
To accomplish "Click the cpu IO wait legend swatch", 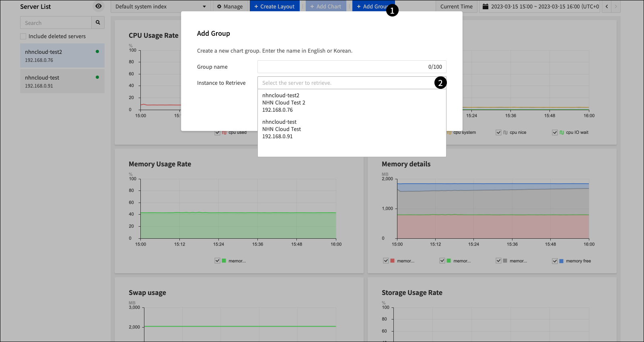I will (562, 133).
